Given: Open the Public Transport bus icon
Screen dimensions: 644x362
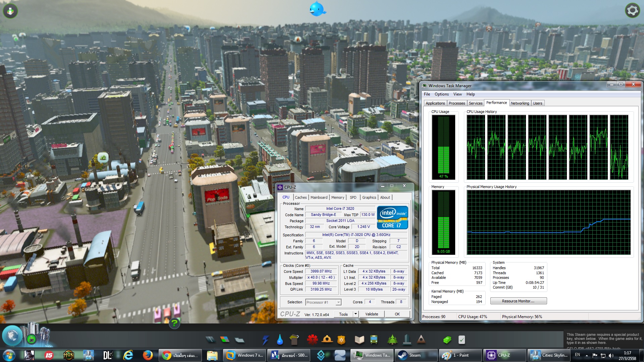Looking at the screenshot, I should pyautogui.click(x=374, y=340).
